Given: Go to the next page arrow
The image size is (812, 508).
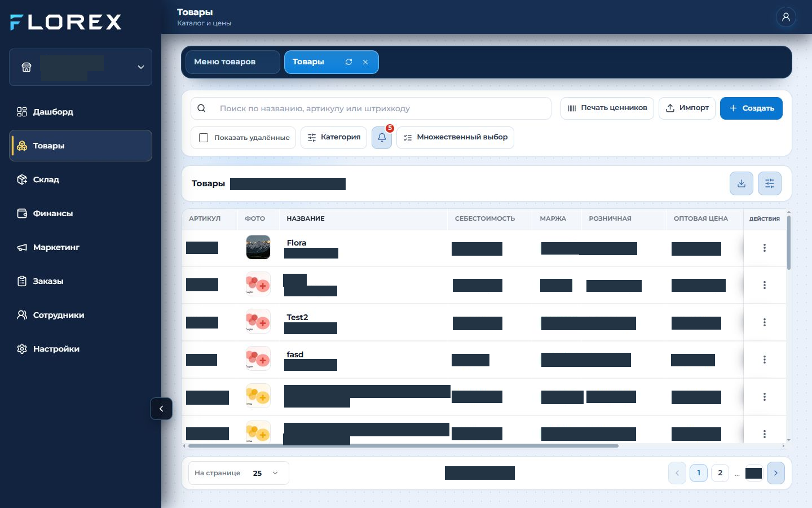Looking at the screenshot, I should [x=776, y=473].
